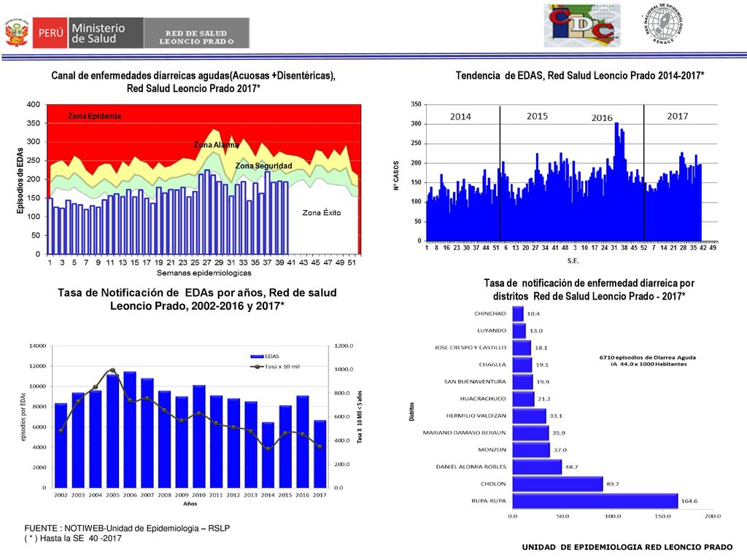747x560 pixels.
Task: Click the 'Tendencia de EDAS' chart title
Action: [x=580, y=75]
